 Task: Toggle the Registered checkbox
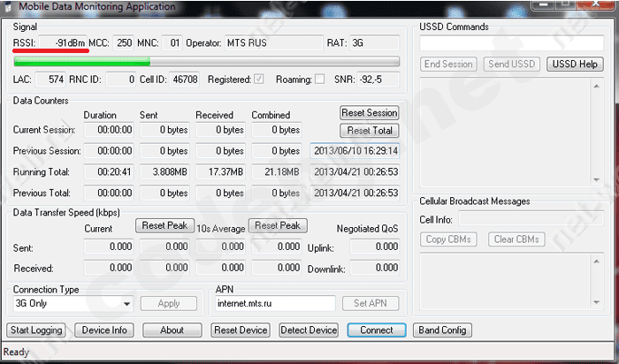pos(259,80)
